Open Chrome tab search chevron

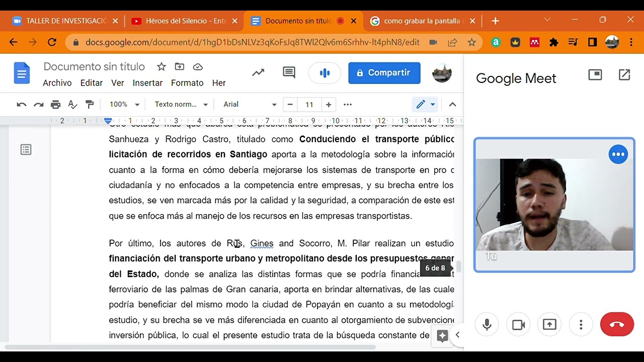coord(547,20)
